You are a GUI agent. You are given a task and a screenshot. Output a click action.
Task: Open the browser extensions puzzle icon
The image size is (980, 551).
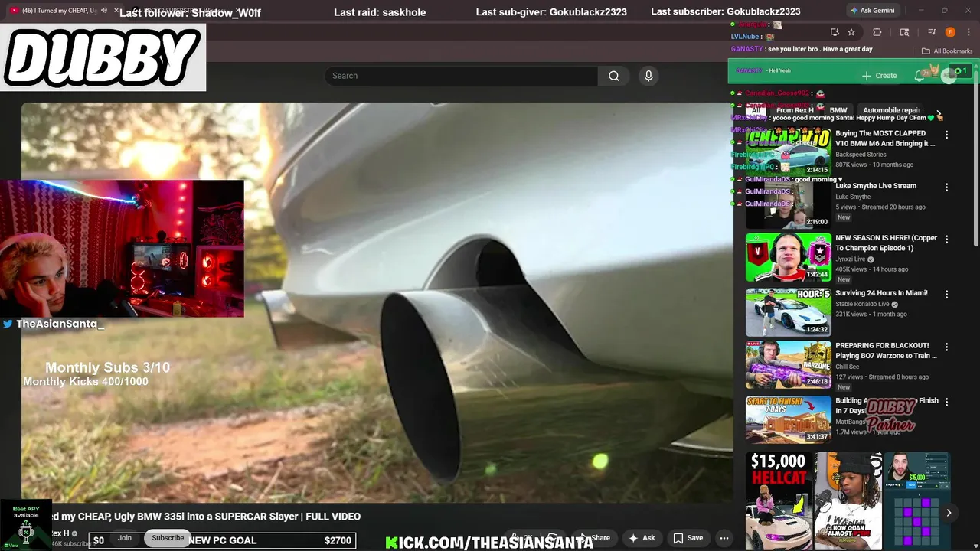877,32
